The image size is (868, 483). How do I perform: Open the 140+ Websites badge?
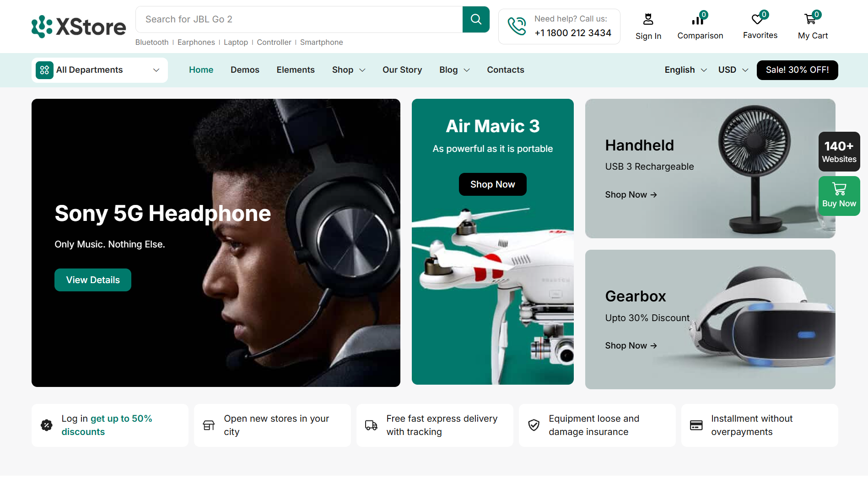tap(839, 151)
